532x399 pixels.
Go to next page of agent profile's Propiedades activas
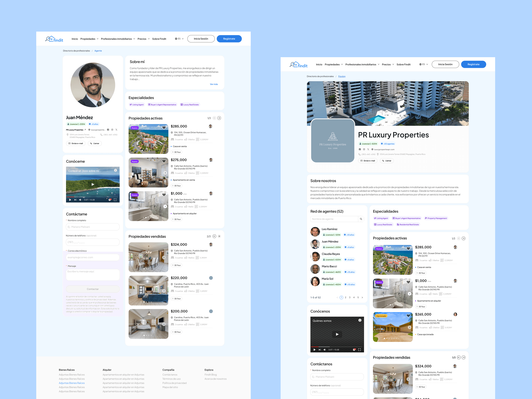pyautogui.click(x=219, y=118)
